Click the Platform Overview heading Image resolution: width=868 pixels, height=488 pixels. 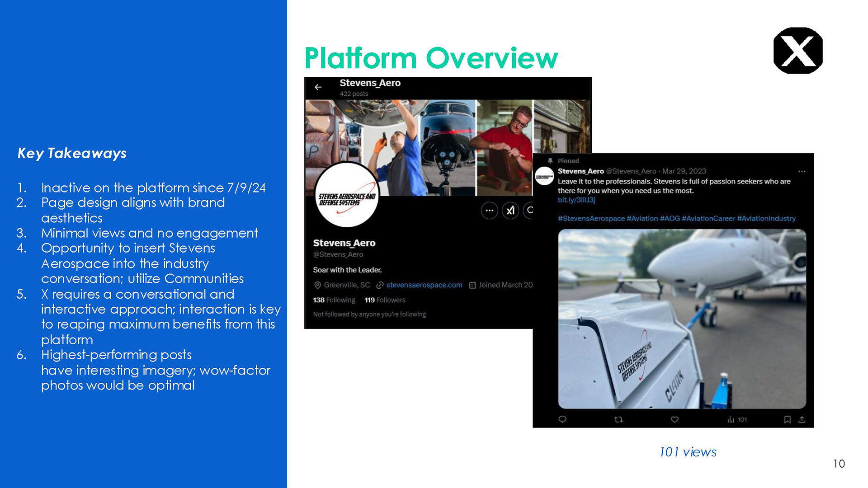[x=431, y=58]
